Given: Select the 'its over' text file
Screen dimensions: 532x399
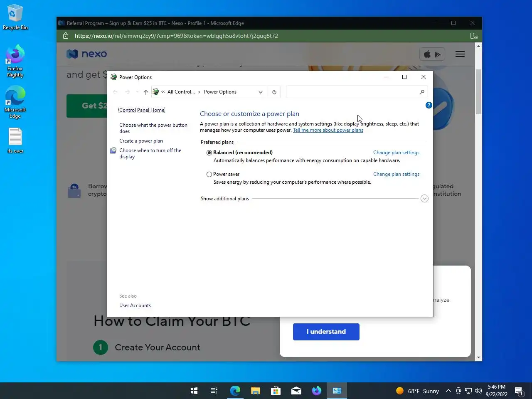Looking at the screenshot, I should [x=15, y=140].
